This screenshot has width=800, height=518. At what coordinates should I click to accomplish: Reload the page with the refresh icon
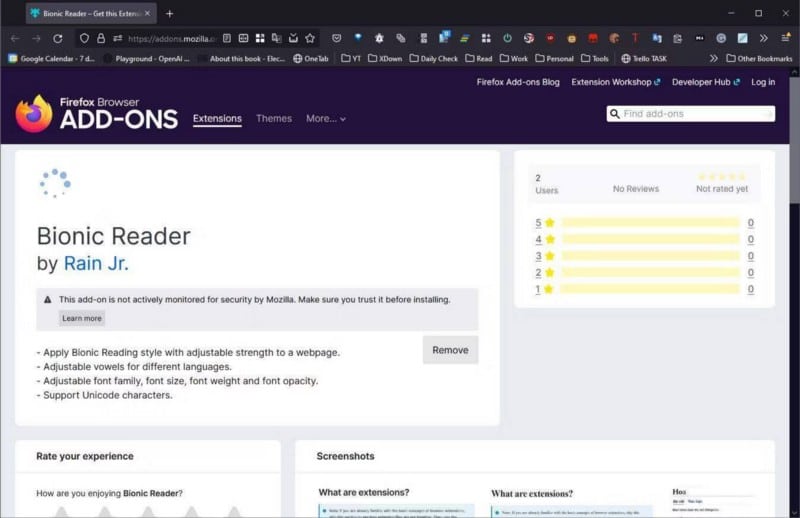[x=58, y=38]
